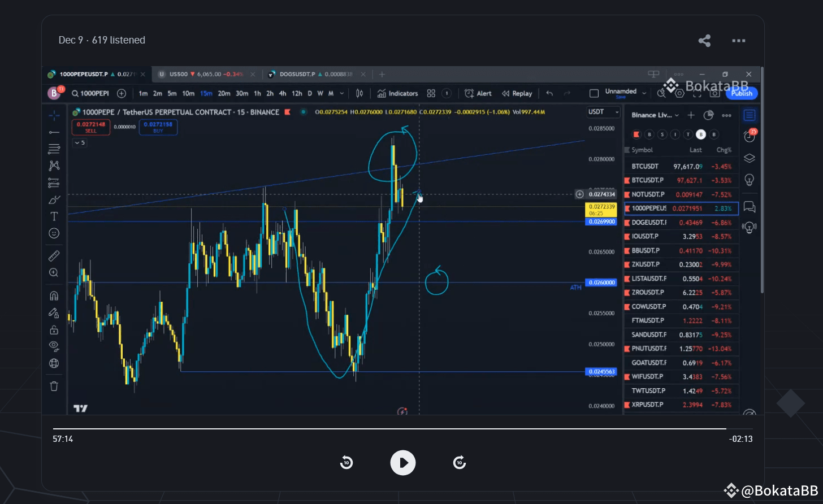Click the trash Remove Objects icon
The height and width of the screenshot is (504, 823).
[x=54, y=386]
